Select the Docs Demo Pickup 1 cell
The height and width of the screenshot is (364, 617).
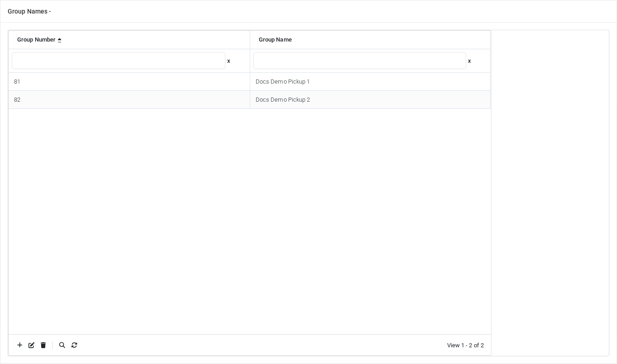(370, 82)
